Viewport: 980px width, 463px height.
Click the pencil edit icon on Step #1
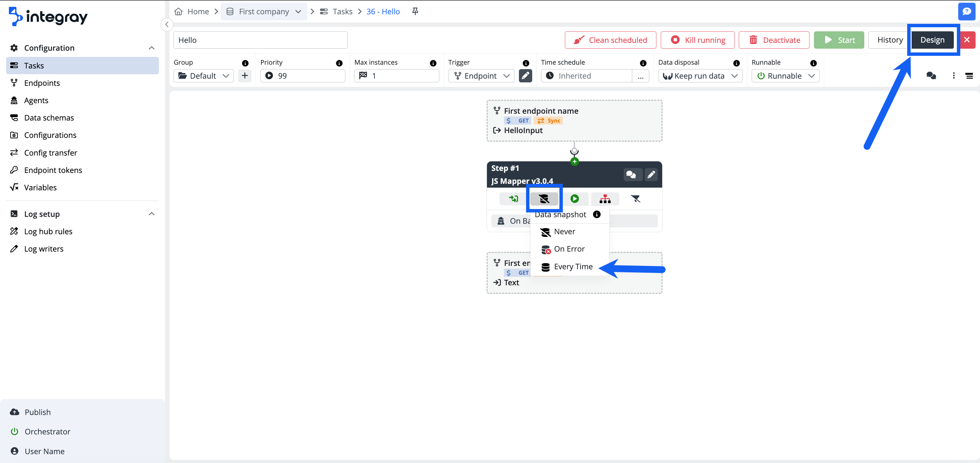click(651, 175)
